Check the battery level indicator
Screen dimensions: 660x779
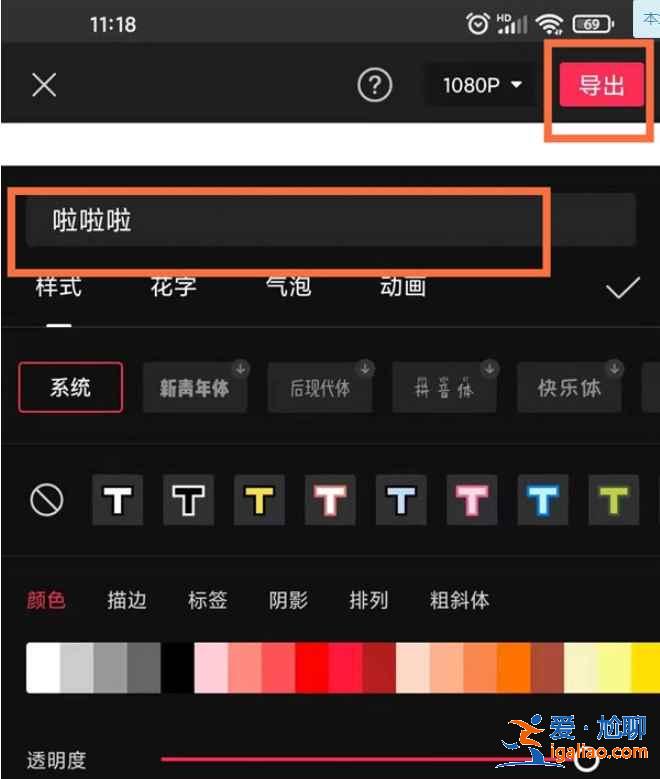593,24
